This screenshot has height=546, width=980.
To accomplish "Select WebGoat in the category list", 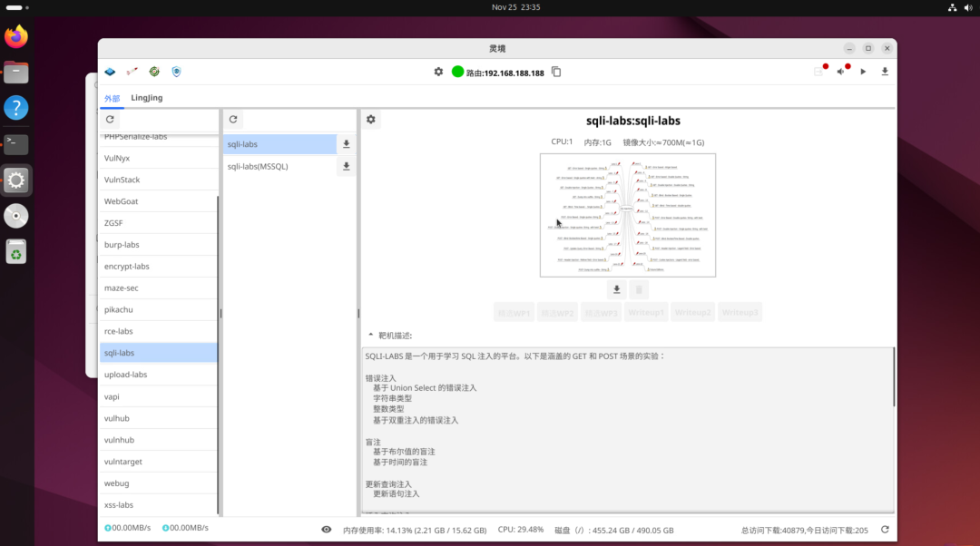I will [x=159, y=201].
